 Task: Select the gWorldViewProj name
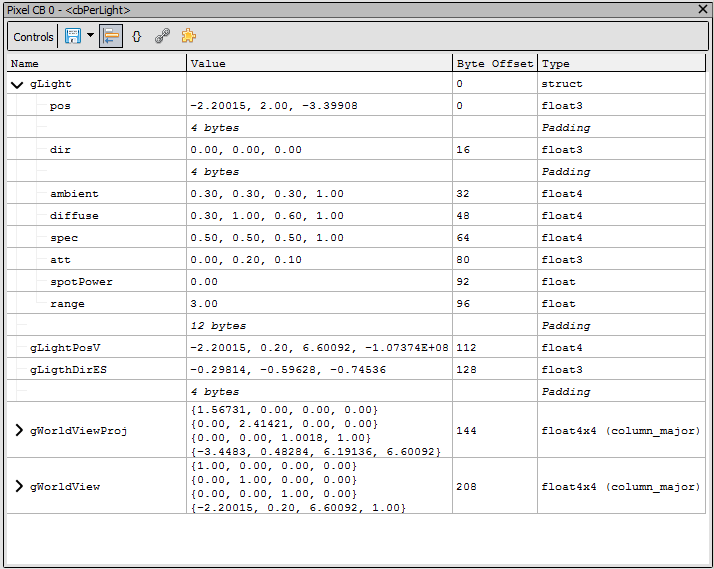78,430
